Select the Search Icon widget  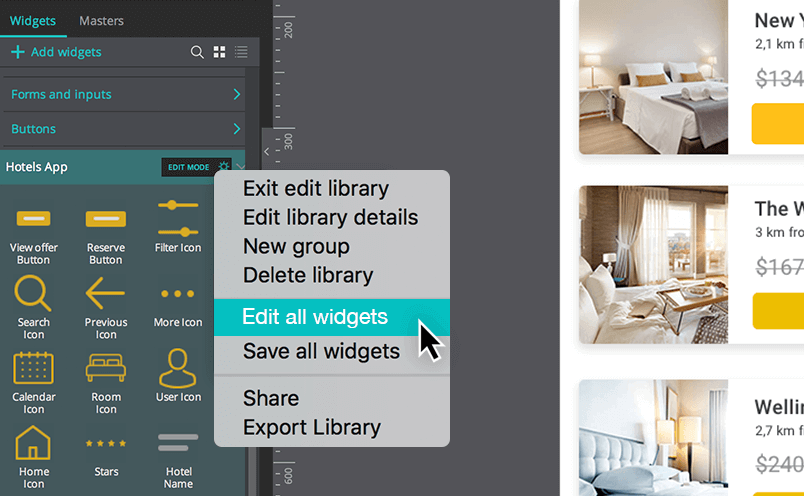33,307
